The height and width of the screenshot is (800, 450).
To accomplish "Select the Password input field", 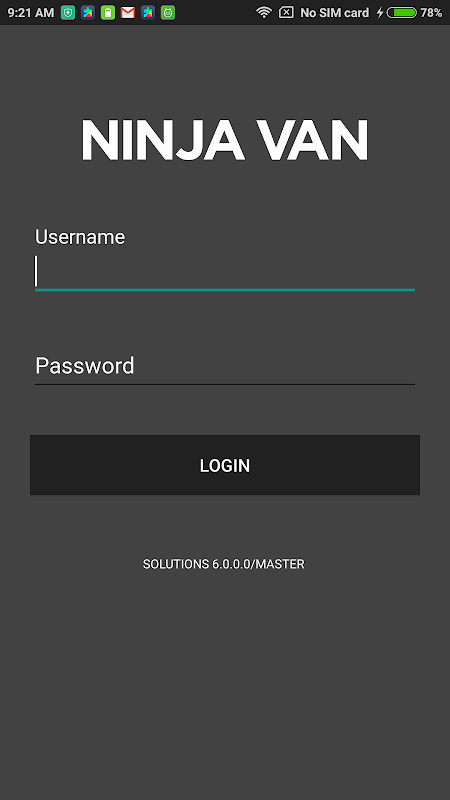I will click(225, 366).
